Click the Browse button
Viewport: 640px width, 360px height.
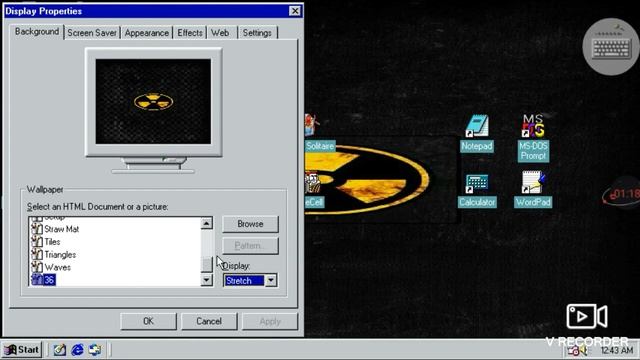(250, 224)
